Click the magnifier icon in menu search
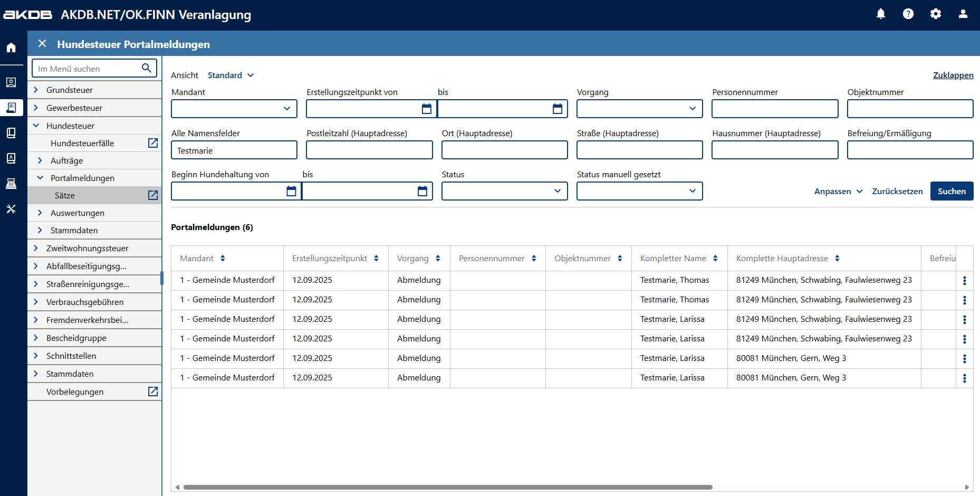The height and width of the screenshot is (496, 980). coord(147,68)
